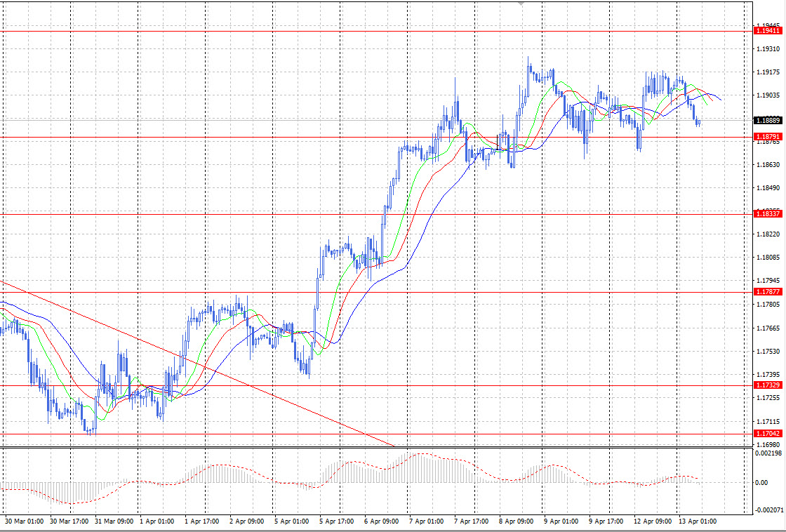Click the 7 Apr 01:00 time label
The image size is (786, 532).
[x=427, y=521]
